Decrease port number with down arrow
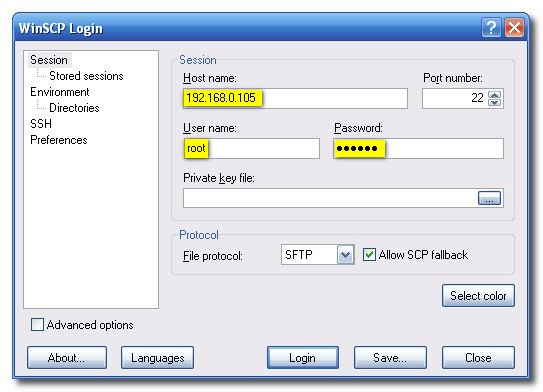Viewport: 543px width, 392px height. tap(494, 102)
